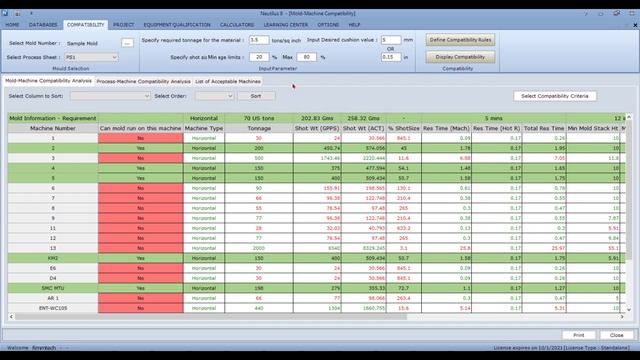Open the HOME ribbon tab

(12, 25)
